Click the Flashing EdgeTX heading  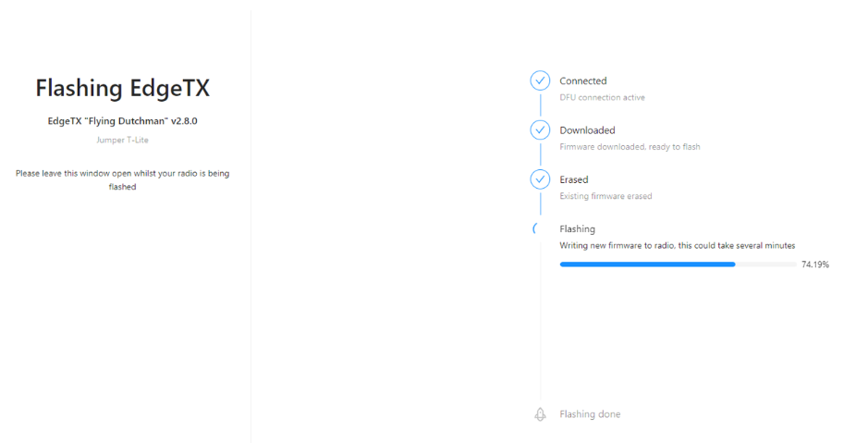tap(122, 88)
